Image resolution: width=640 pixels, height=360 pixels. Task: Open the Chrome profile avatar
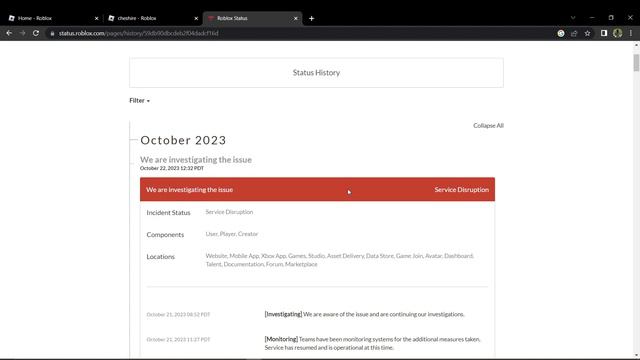coord(618,33)
